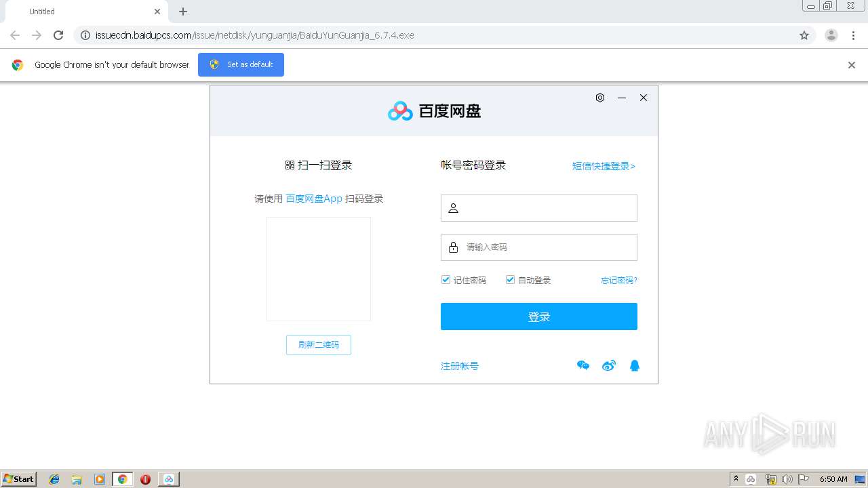This screenshot has height=488, width=868.
Task: Switch to Chrome taskbar item
Action: [123, 479]
